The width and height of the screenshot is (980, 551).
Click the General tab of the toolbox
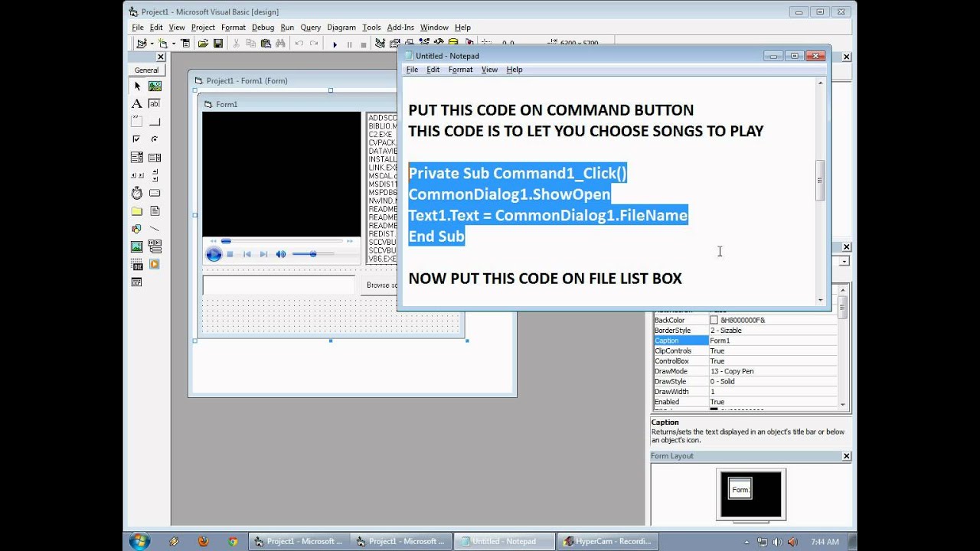pyautogui.click(x=147, y=70)
